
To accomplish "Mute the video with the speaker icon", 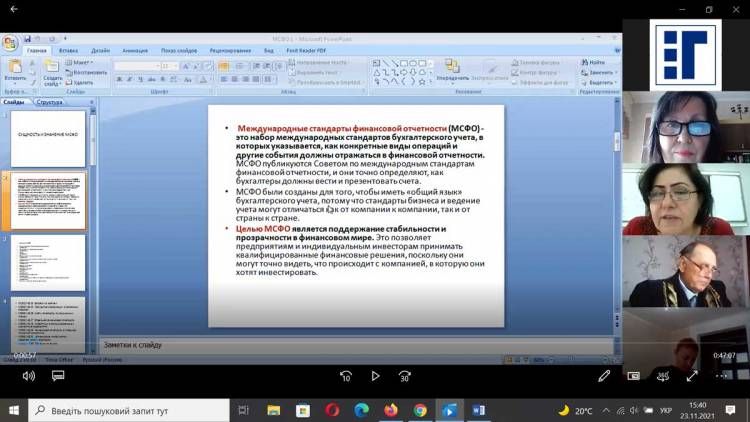I will click(28, 376).
